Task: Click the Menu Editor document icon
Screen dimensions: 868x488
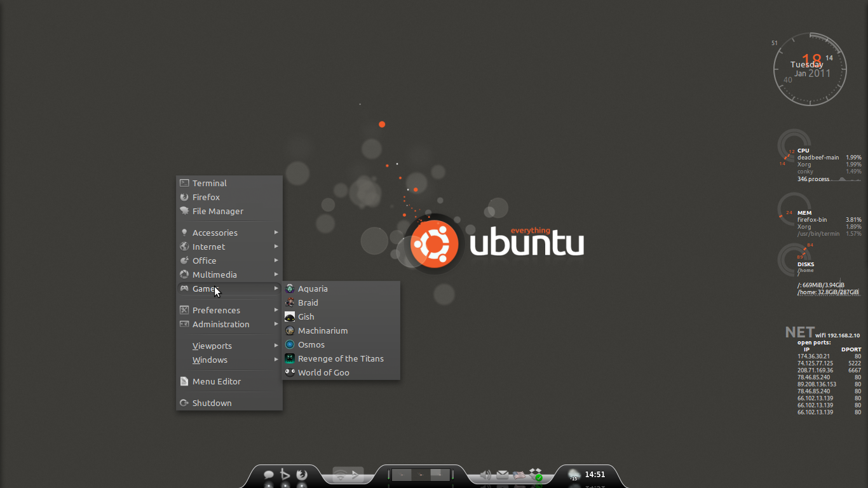Action: coord(184,381)
